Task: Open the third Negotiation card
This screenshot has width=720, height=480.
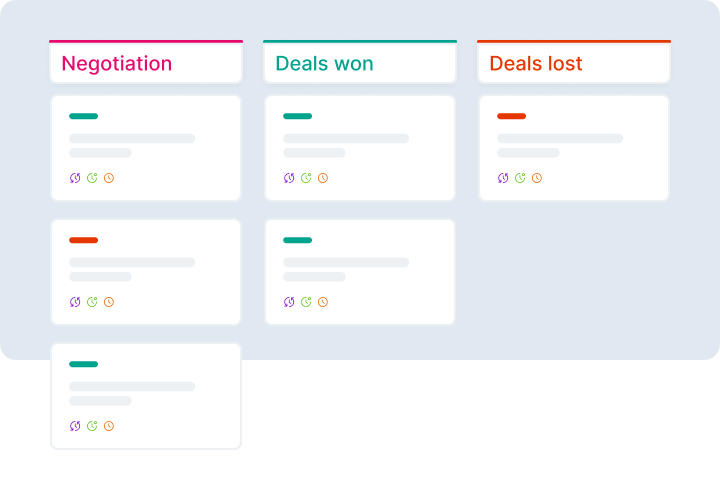Action: coord(146,396)
